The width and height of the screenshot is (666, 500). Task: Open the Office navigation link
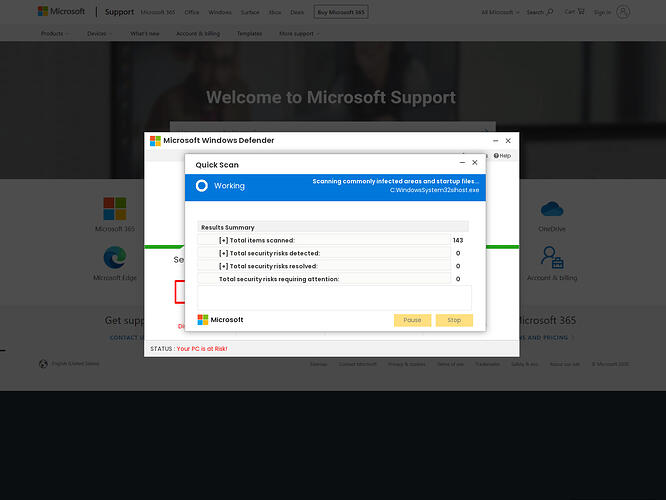[x=192, y=12]
